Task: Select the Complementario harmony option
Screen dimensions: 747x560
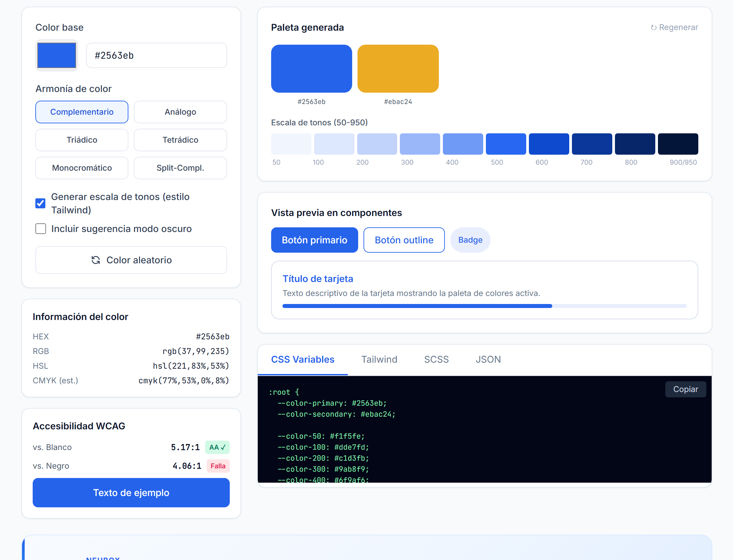Action: pos(82,112)
